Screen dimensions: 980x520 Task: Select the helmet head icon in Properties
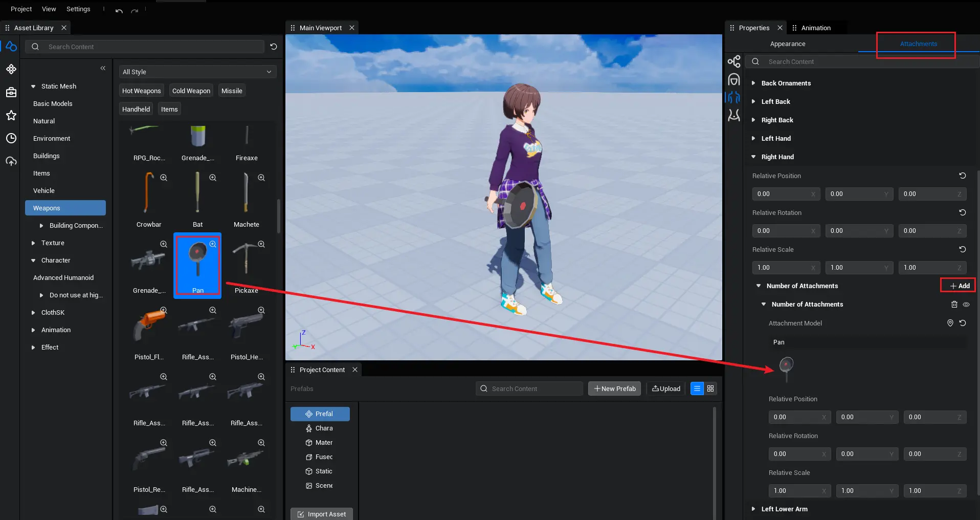click(x=734, y=79)
